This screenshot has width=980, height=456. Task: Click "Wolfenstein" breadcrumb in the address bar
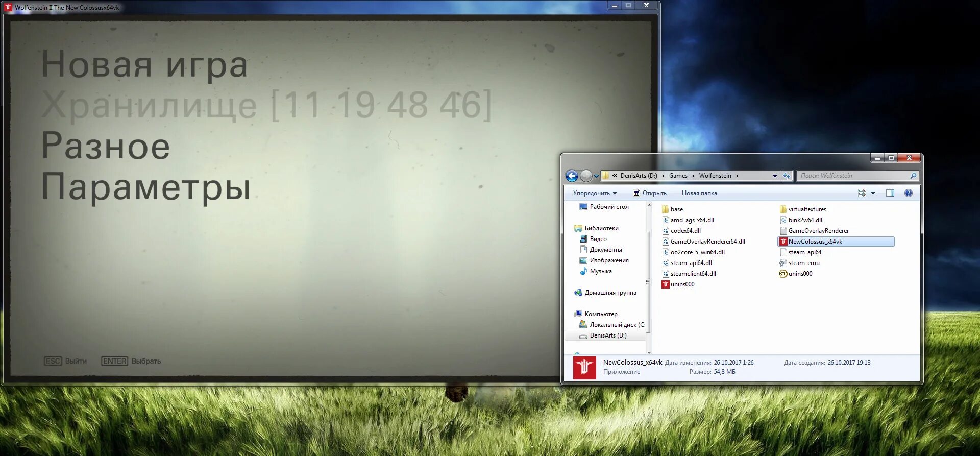pyautogui.click(x=715, y=176)
